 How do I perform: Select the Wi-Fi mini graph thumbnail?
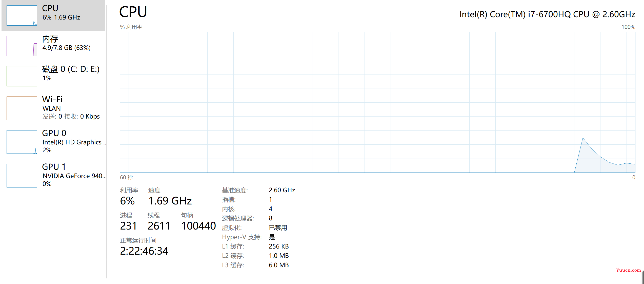pyautogui.click(x=22, y=108)
